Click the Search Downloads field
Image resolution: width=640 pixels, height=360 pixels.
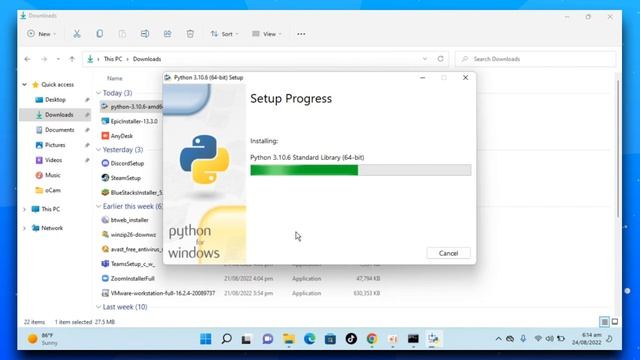coord(536,59)
